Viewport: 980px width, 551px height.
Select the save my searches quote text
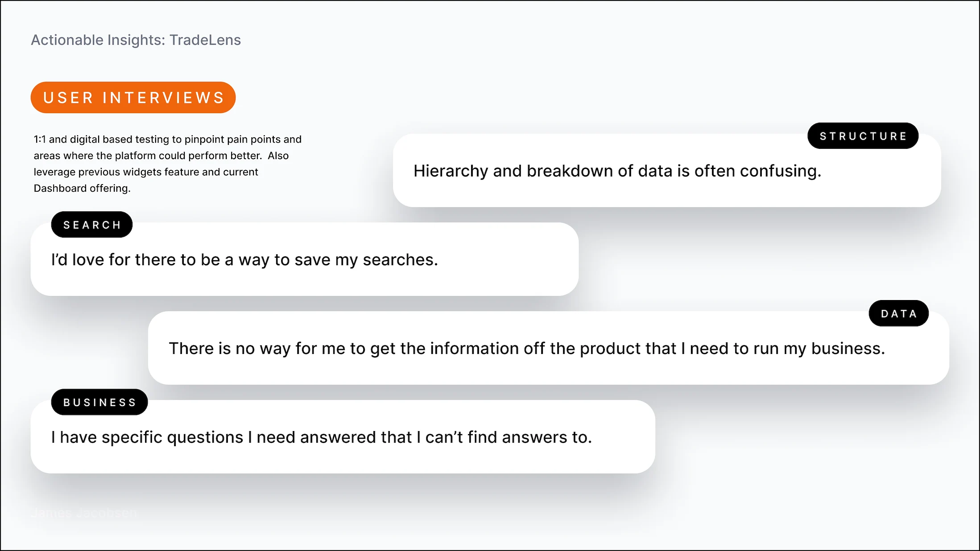click(245, 260)
